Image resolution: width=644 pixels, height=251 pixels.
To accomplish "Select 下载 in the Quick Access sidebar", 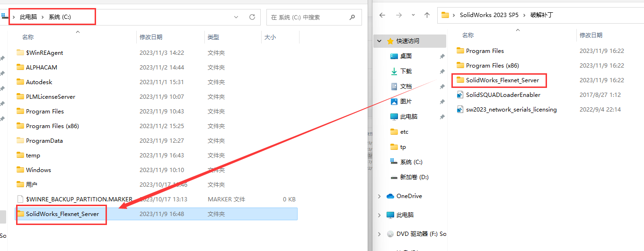I will pos(406,71).
